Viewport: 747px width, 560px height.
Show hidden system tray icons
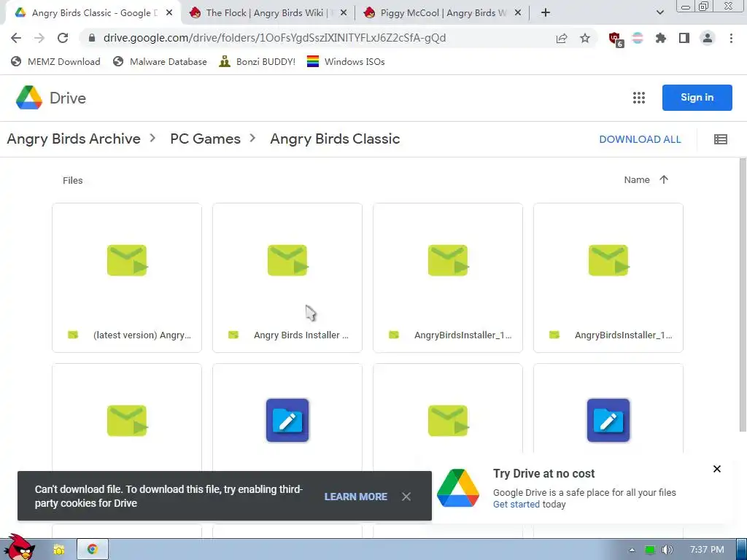632,550
